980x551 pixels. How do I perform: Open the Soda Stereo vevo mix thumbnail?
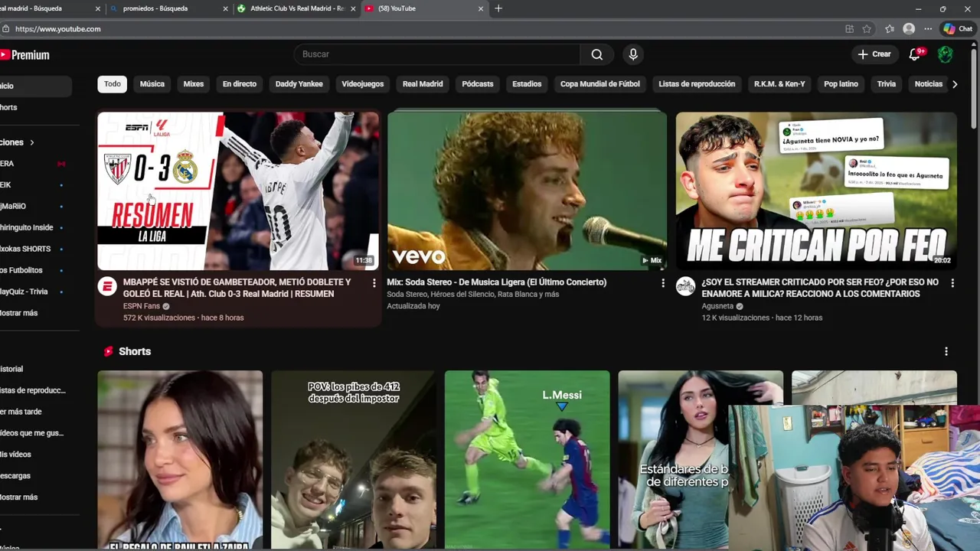pos(527,191)
